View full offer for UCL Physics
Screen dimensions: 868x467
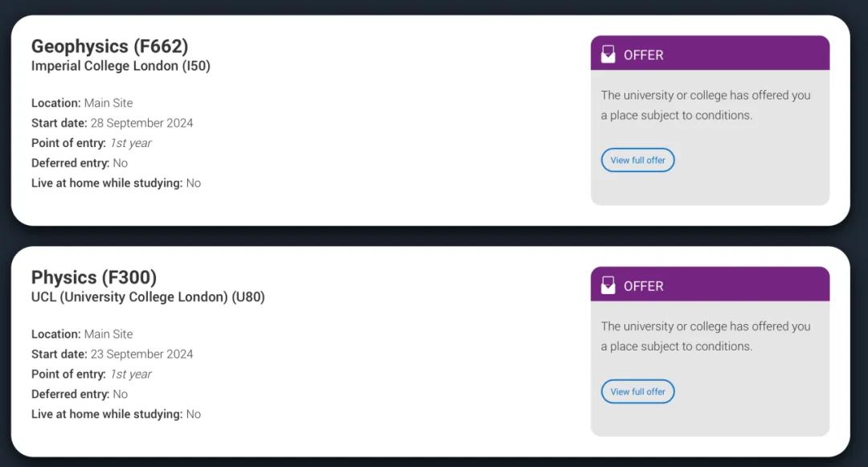coord(637,391)
